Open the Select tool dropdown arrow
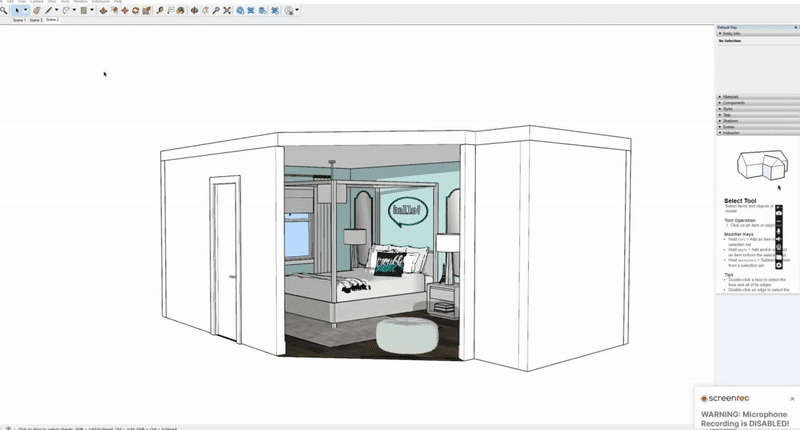This screenshot has width=800, height=430. pos(25,10)
